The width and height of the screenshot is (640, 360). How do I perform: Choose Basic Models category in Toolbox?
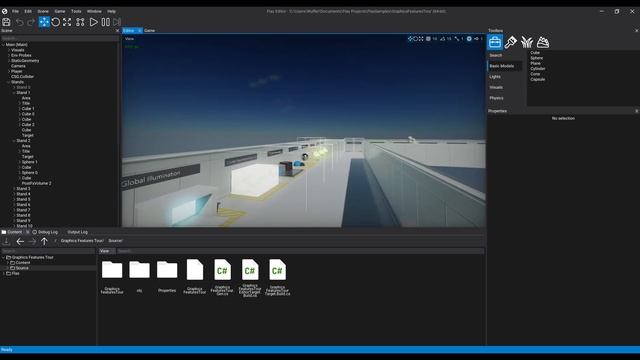(x=504, y=66)
